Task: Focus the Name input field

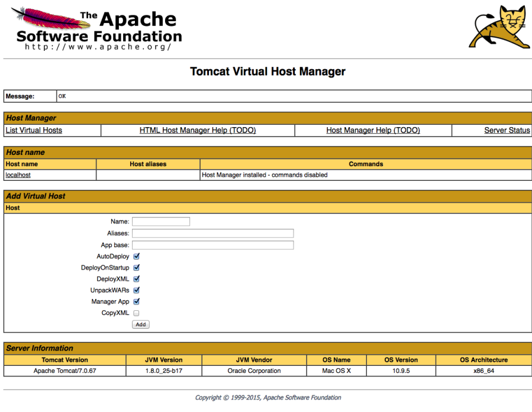Action: [161, 222]
